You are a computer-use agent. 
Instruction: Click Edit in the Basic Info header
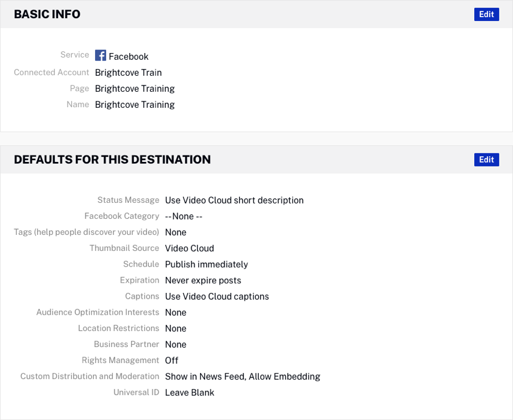(x=486, y=14)
